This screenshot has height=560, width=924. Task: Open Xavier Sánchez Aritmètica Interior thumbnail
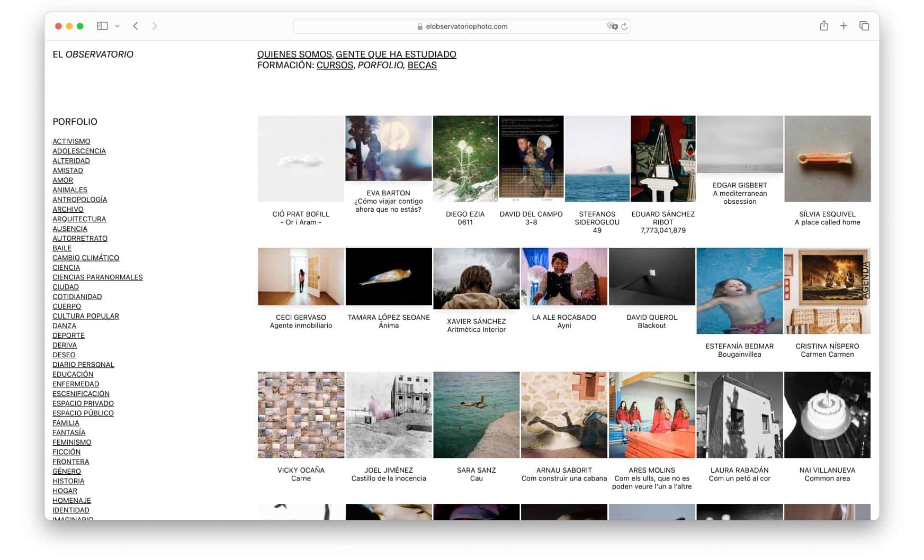click(477, 278)
